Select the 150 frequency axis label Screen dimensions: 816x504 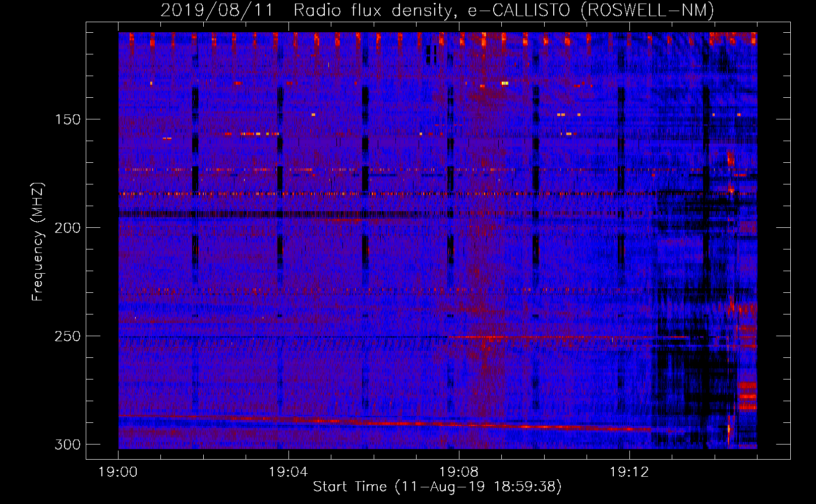click(x=67, y=119)
